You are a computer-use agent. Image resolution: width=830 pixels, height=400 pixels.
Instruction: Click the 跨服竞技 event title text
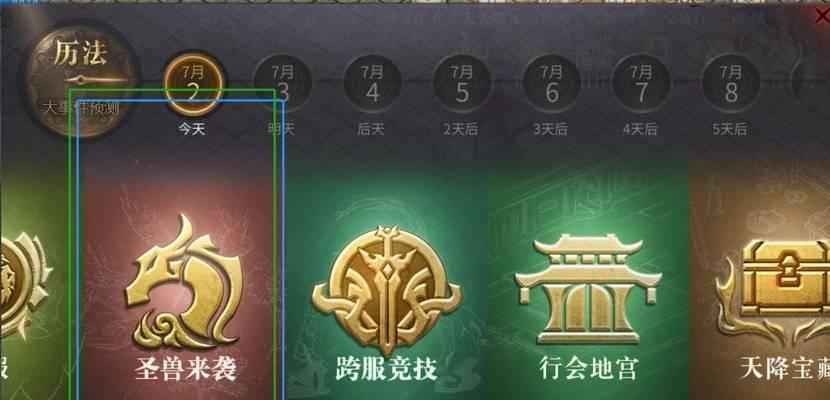(x=386, y=368)
